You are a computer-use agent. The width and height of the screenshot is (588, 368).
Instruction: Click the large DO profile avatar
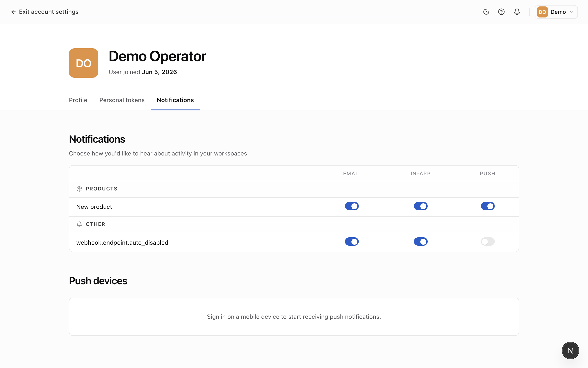coord(84,63)
